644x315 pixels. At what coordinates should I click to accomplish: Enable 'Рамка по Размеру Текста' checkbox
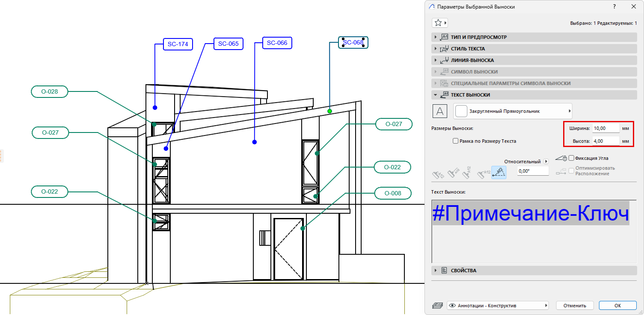tap(456, 141)
